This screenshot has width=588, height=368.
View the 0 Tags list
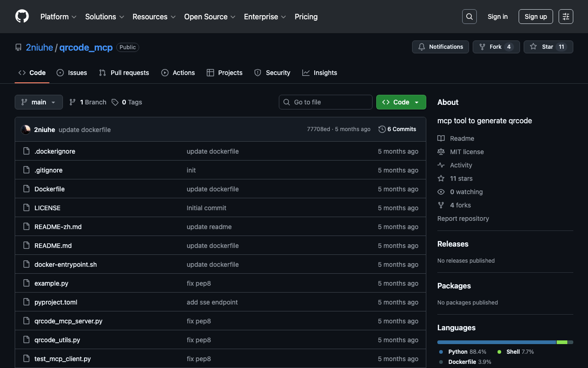127,102
